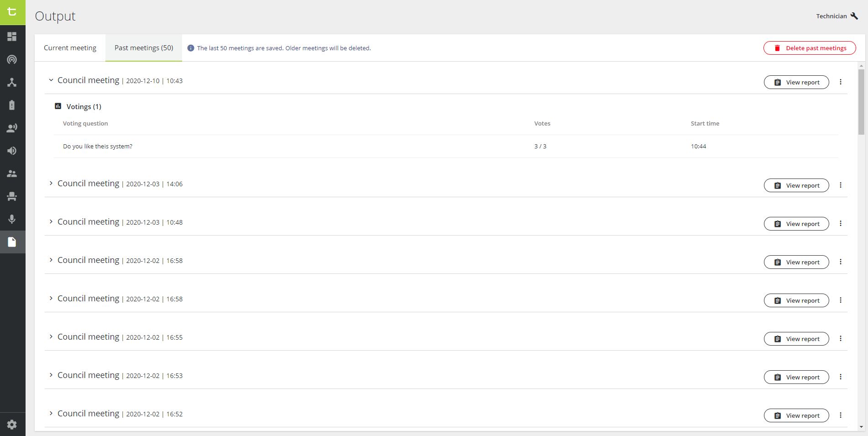Open the speaker volume sidebar icon

pyautogui.click(x=12, y=151)
